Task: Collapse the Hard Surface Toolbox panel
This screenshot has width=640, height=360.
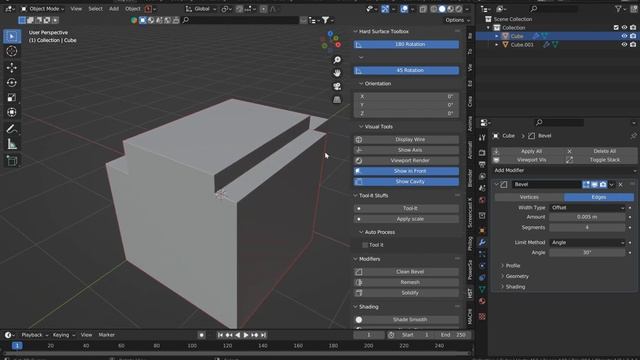Action: point(356,31)
